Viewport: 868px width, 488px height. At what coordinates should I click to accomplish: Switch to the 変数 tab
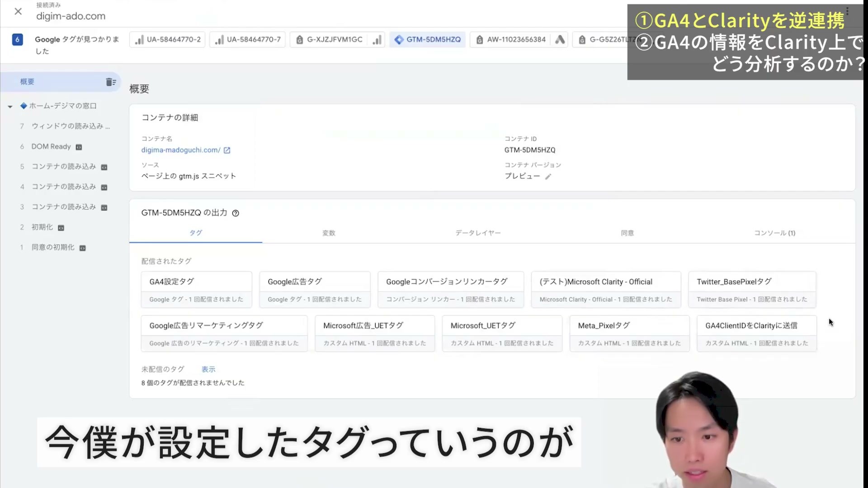[329, 233]
